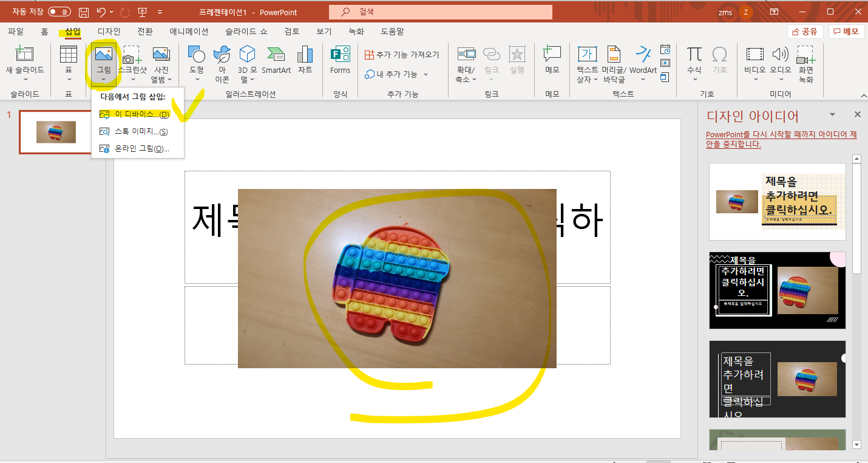Click in the 검색 search box
Viewport: 868px width, 463px height.
point(441,12)
